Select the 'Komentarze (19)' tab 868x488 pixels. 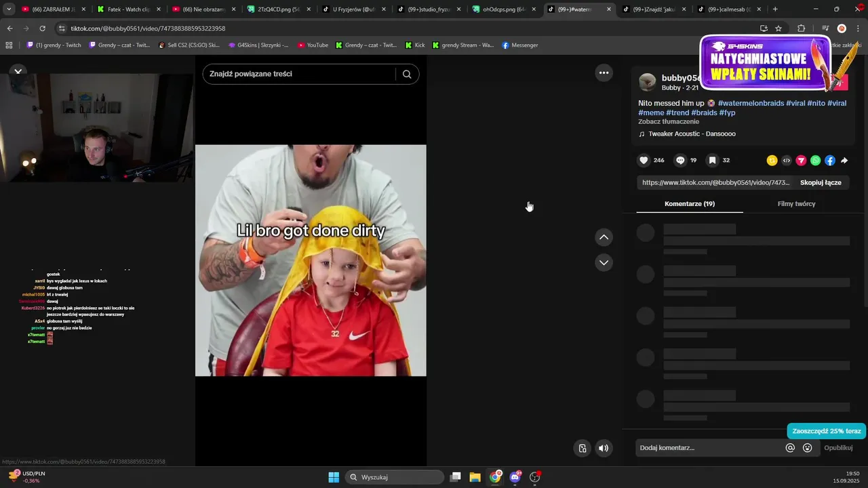click(x=690, y=204)
